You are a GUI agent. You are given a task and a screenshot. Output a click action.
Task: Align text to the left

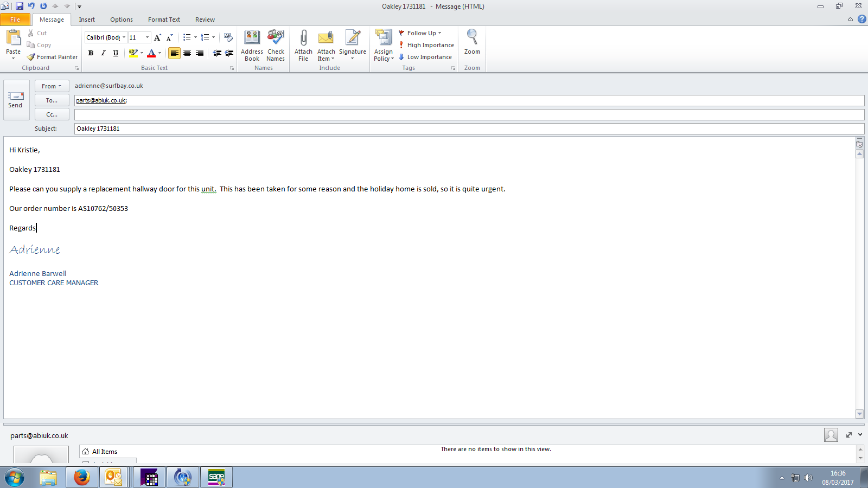click(174, 53)
